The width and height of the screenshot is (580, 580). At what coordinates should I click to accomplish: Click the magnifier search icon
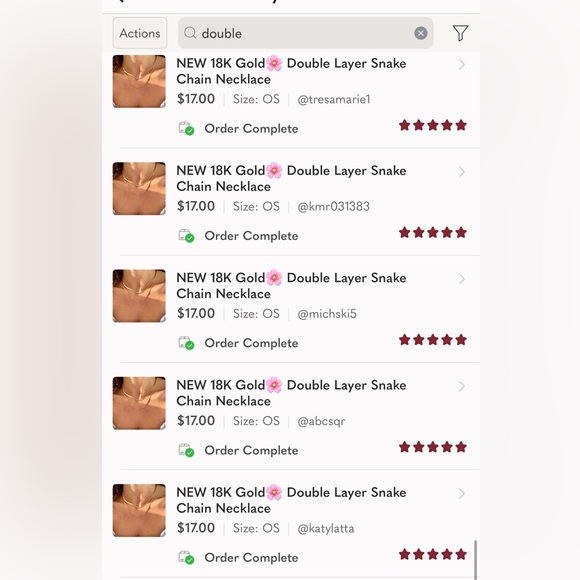pos(190,33)
